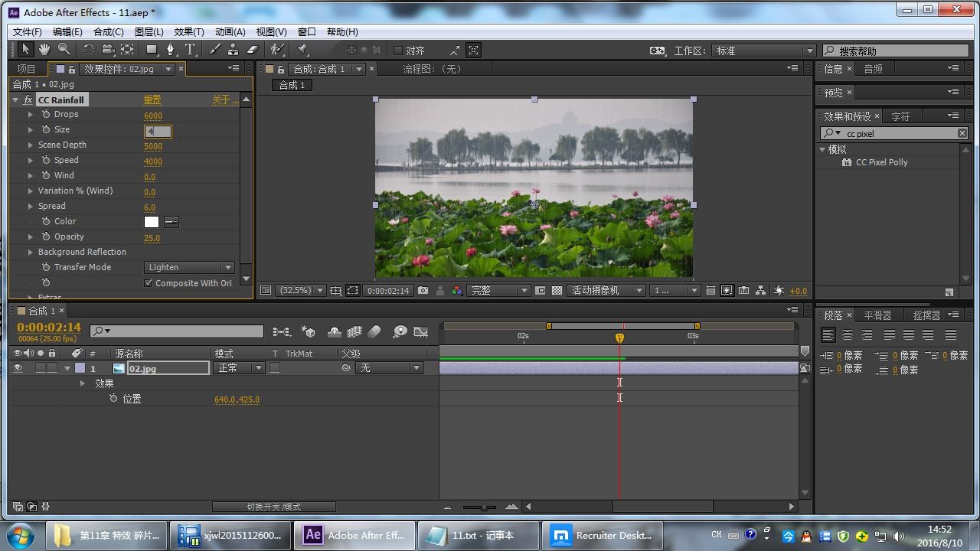
Task: Open the layer 正常 blend mode dropdown
Action: tap(240, 368)
